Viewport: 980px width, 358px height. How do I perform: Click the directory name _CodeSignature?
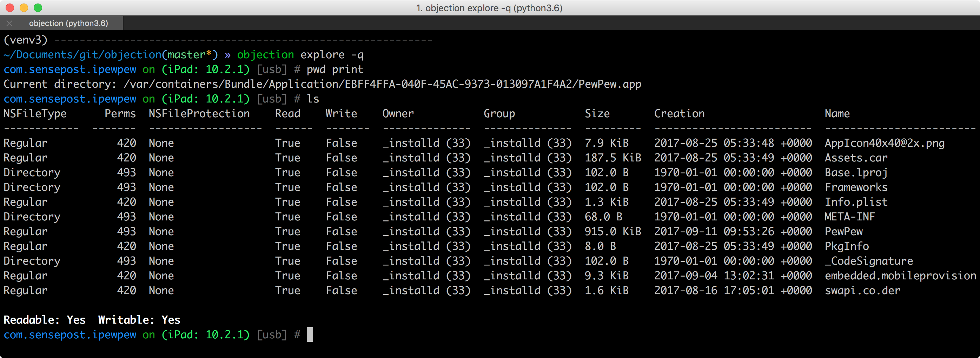[868, 261]
